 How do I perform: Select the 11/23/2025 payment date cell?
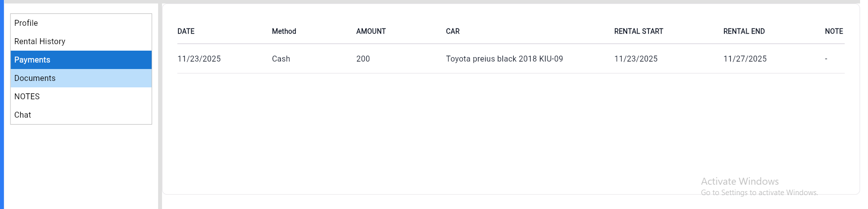199,59
